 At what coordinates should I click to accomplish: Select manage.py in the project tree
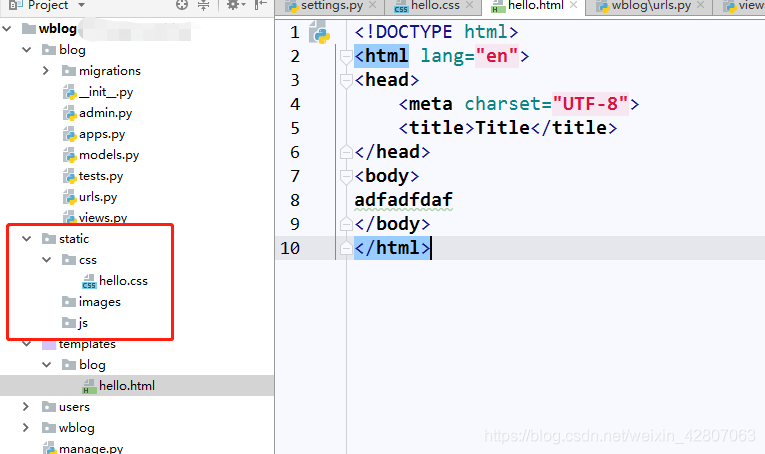[x=91, y=448]
